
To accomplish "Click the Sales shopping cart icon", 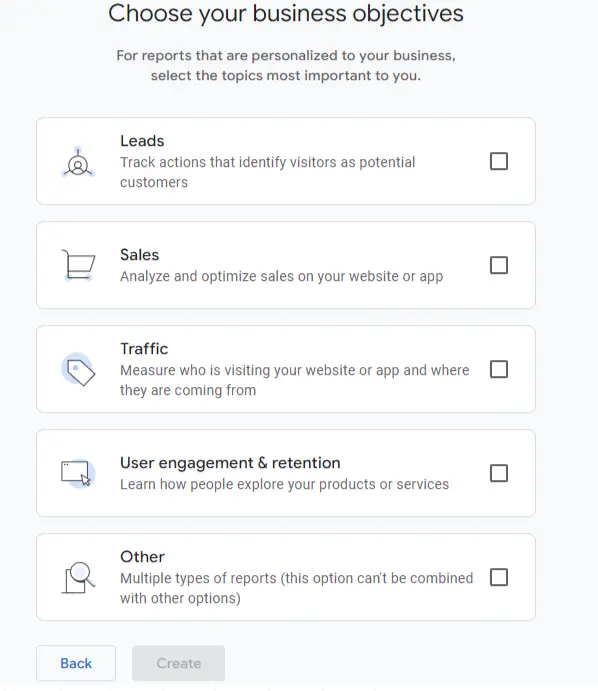I will coord(78,265).
